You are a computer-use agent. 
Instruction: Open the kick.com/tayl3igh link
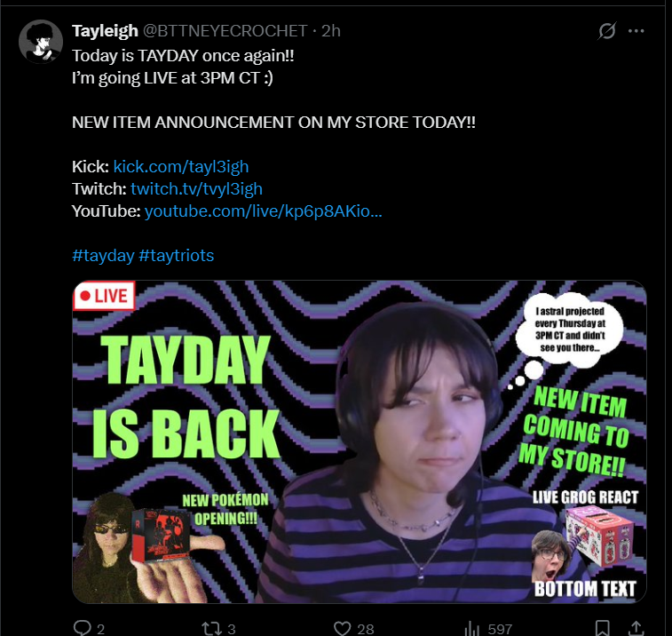(x=181, y=167)
